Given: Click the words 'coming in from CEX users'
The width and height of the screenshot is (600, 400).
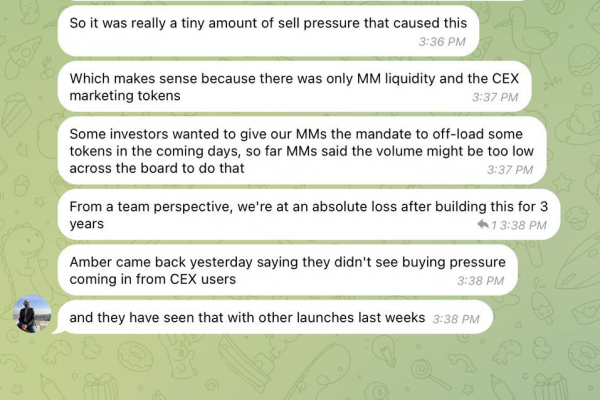Looking at the screenshot, I should pyautogui.click(x=153, y=279).
